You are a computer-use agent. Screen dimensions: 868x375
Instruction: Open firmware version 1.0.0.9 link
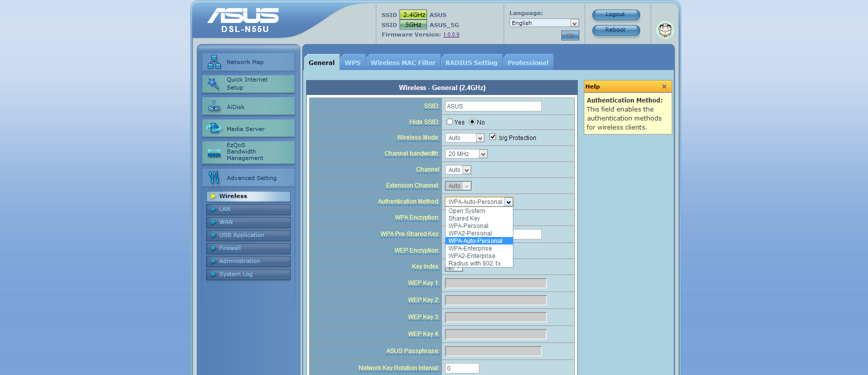(451, 34)
